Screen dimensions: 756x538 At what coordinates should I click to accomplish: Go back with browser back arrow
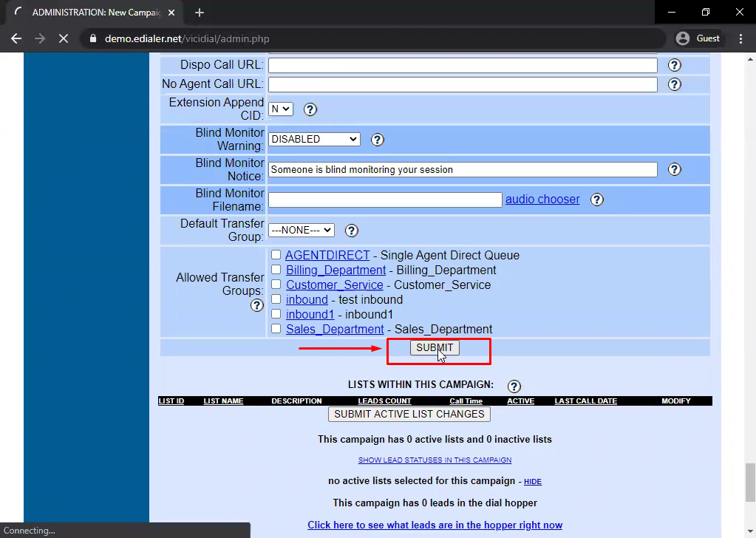pos(16,38)
